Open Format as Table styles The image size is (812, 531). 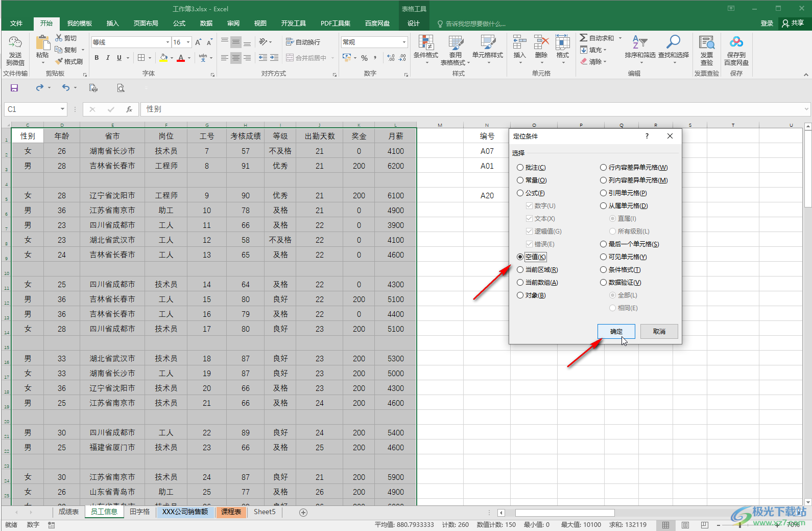[x=455, y=50]
